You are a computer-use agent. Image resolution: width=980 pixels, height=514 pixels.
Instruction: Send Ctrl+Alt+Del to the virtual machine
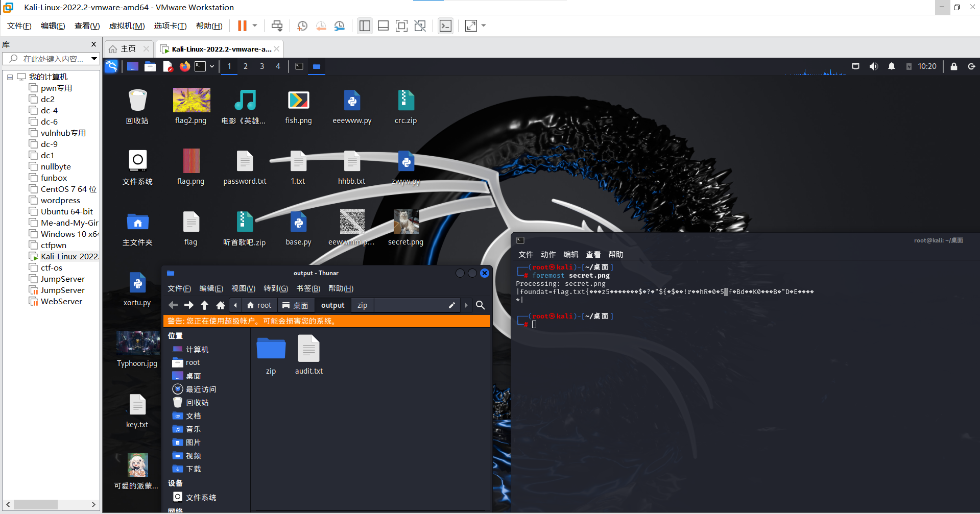[277, 26]
